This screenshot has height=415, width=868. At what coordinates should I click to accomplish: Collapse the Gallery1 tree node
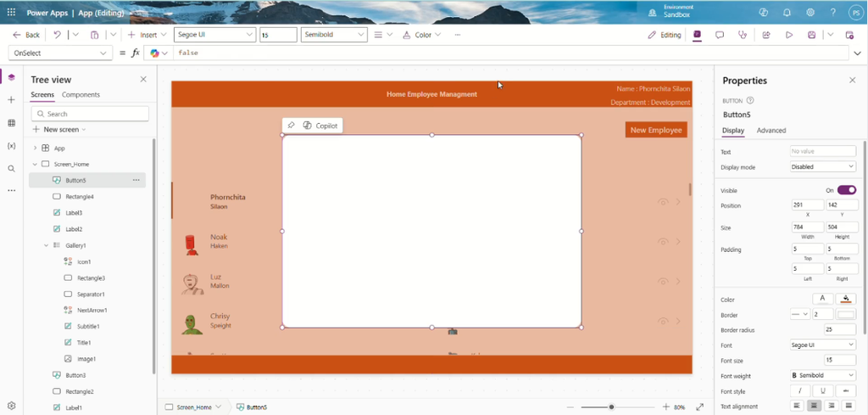tap(46, 245)
